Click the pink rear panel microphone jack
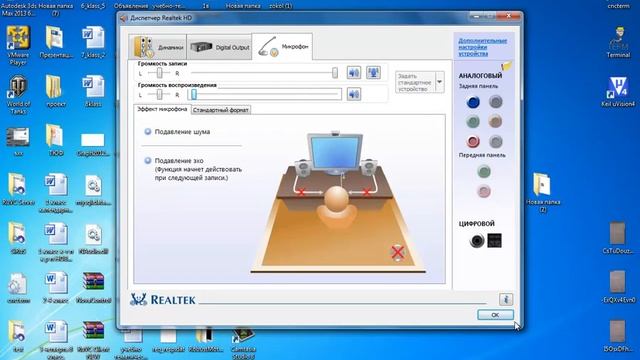The image size is (640, 360). click(x=473, y=141)
